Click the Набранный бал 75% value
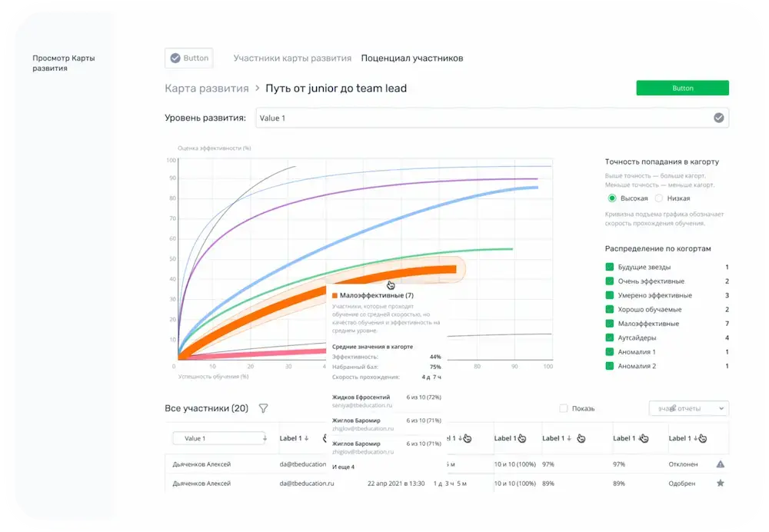Viewport: 769px width, 532px height. pyautogui.click(x=435, y=367)
